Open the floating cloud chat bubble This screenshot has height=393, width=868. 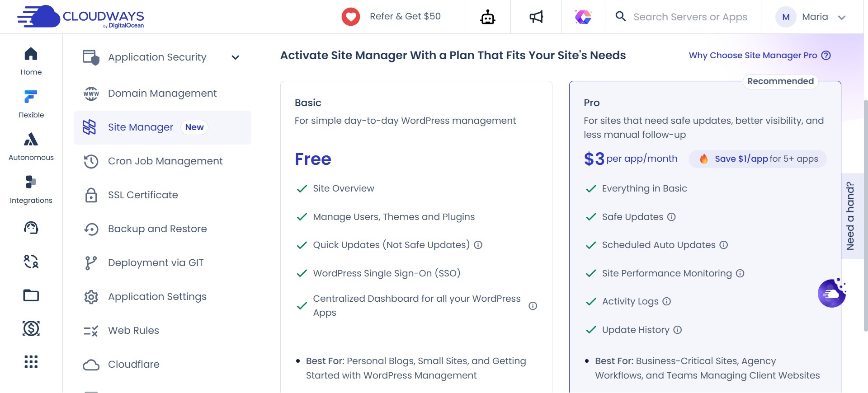click(x=832, y=293)
